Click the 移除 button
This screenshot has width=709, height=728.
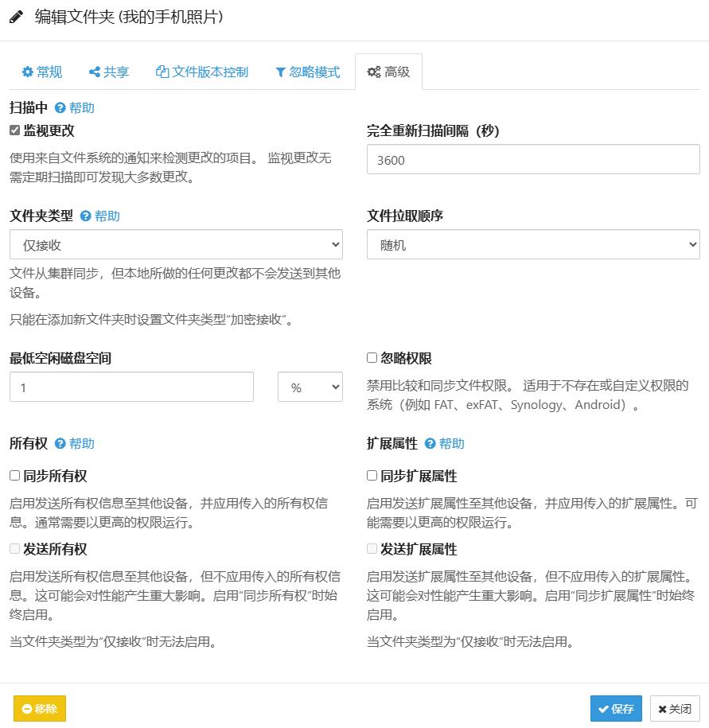[40, 708]
